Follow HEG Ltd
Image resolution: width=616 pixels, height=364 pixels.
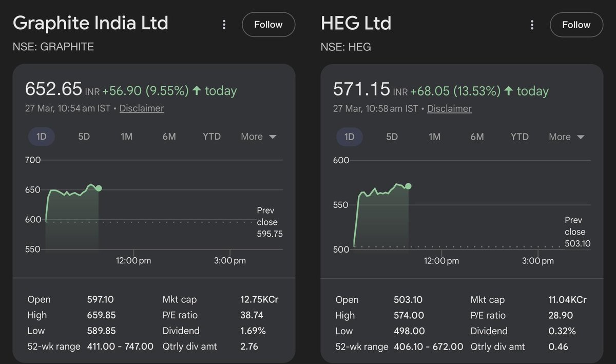[x=576, y=25]
